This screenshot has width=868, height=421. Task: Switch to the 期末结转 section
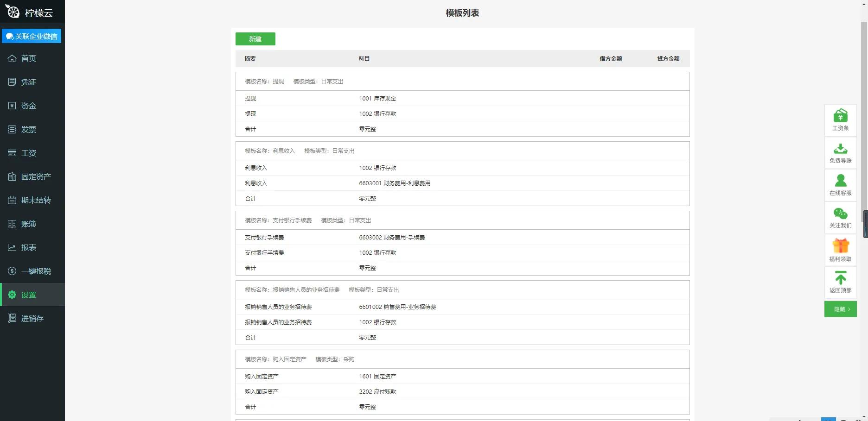click(35, 200)
